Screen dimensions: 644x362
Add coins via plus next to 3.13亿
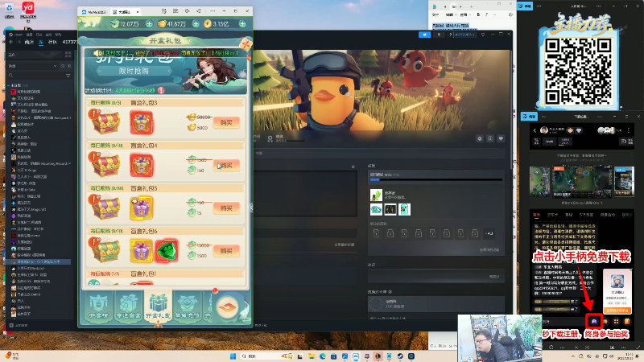tap(243, 24)
